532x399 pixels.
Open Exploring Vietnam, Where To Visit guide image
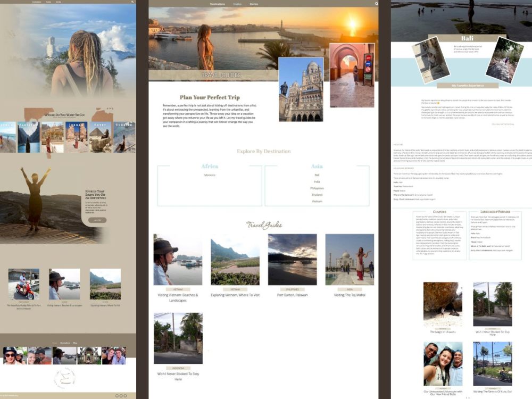235,260
